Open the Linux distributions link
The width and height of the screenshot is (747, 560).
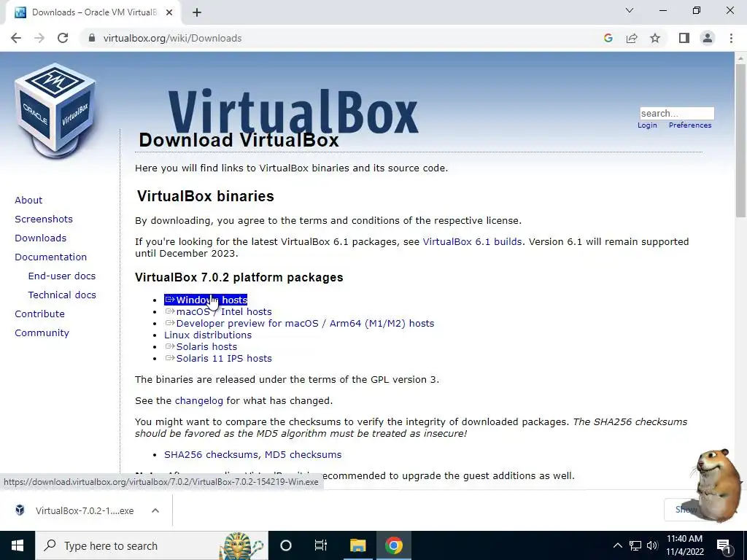208,335
